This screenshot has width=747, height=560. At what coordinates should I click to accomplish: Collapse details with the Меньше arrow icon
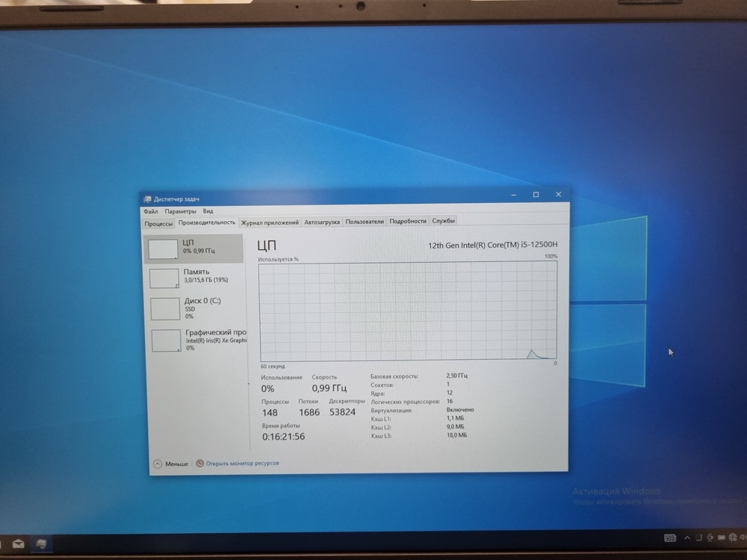(157, 464)
